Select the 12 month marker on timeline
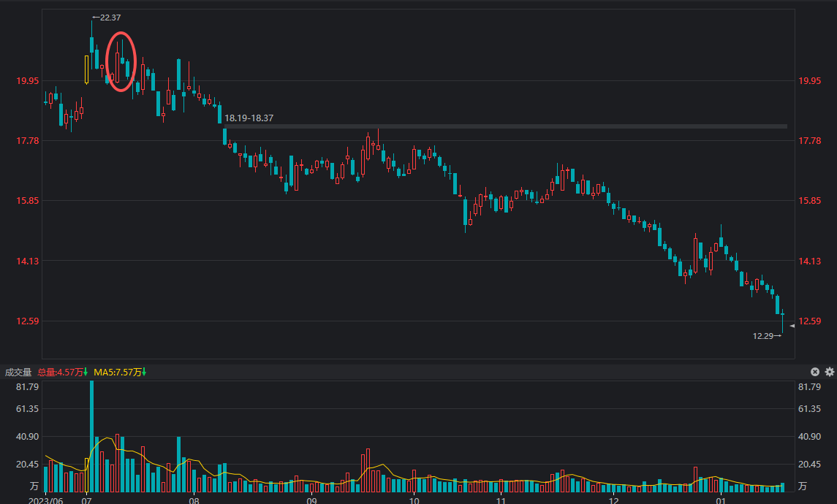The height and width of the screenshot is (504, 837). (613, 501)
